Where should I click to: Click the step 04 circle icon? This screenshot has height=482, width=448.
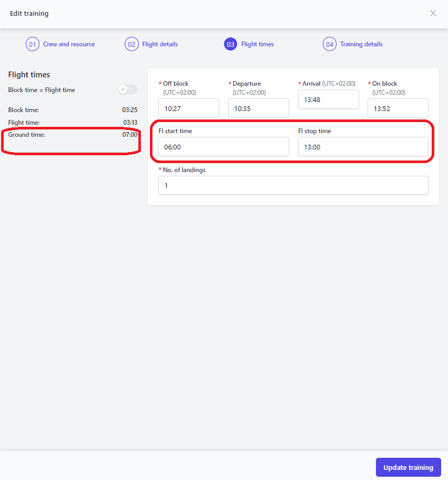(329, 44)
